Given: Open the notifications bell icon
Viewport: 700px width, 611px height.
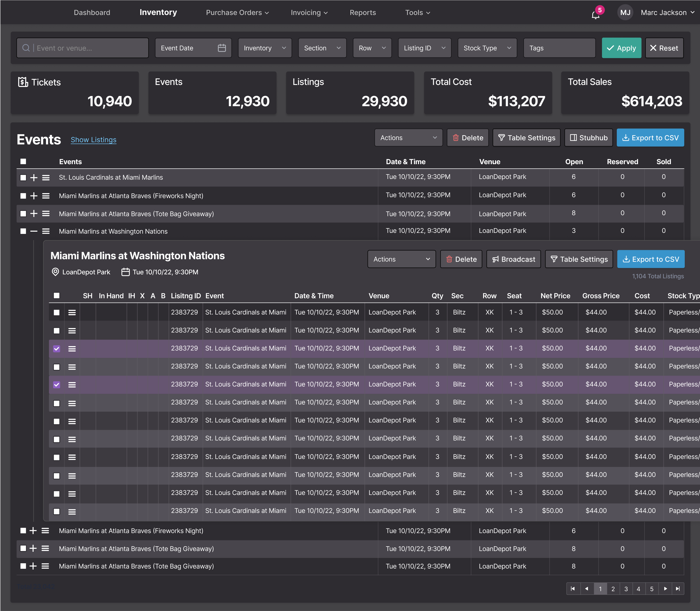Looking at the screenshot, I should pyautogui.click(x=595, y=15).
